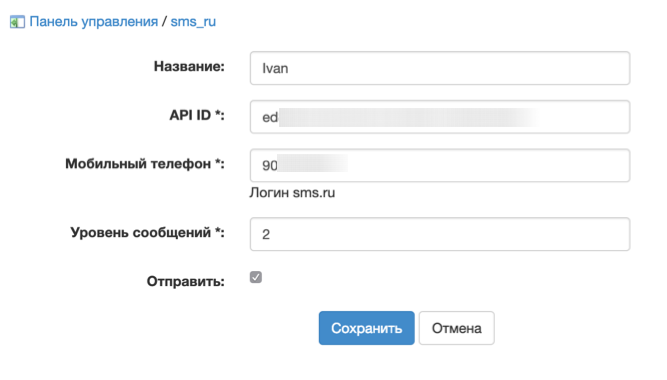Focus the Название field containing Ivan
Screen dimensions: 667x380
pyautogui.click(x=440, y=68)
